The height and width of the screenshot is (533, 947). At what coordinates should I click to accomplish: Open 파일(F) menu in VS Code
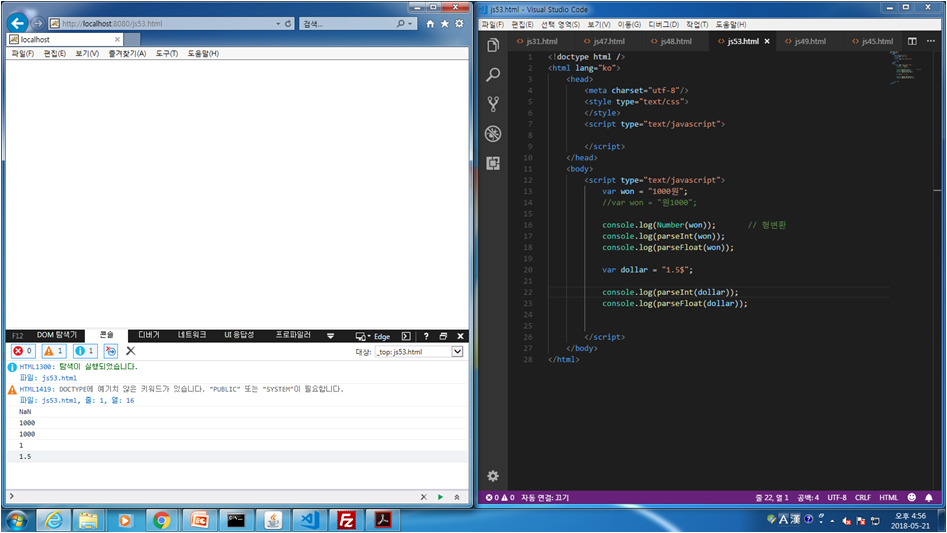point(492,24)
